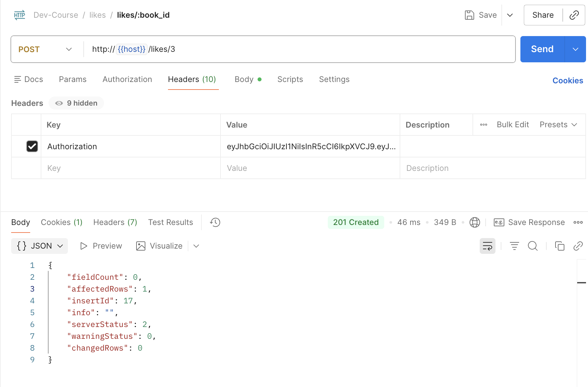Open the Presets dropdown
Viewport: 588px width, 387px height.
[x=558, y=125]
